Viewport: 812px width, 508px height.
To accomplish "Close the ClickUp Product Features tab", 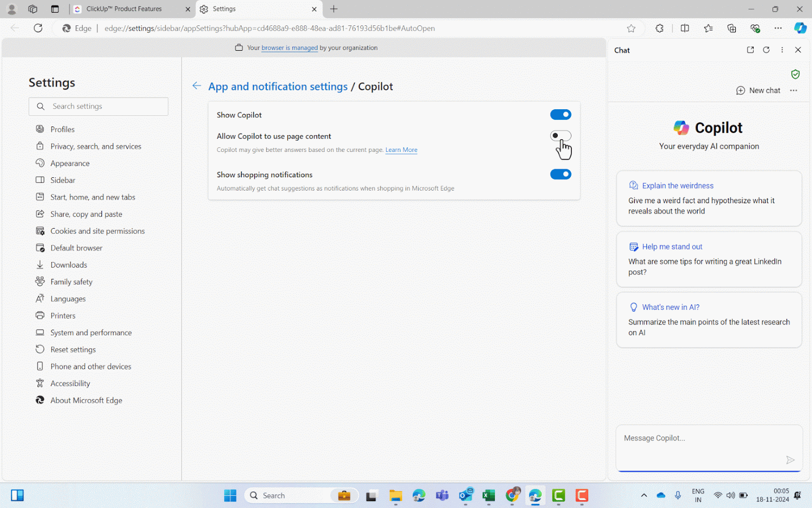I will coord(187,9).
